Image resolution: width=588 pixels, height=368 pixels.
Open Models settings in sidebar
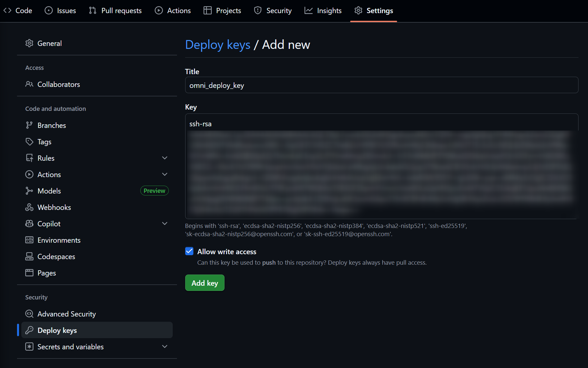tap(97, 191)
